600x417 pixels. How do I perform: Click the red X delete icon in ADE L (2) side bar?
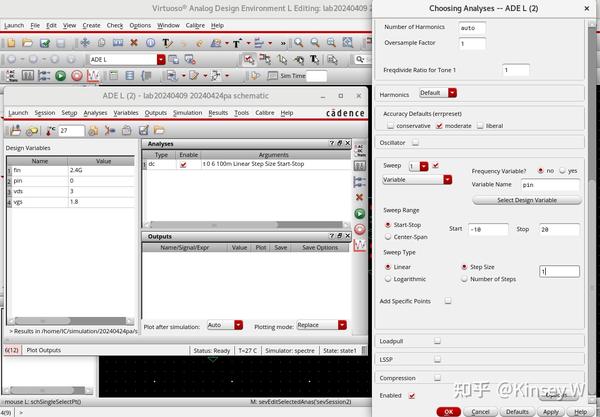pos(359,197)
